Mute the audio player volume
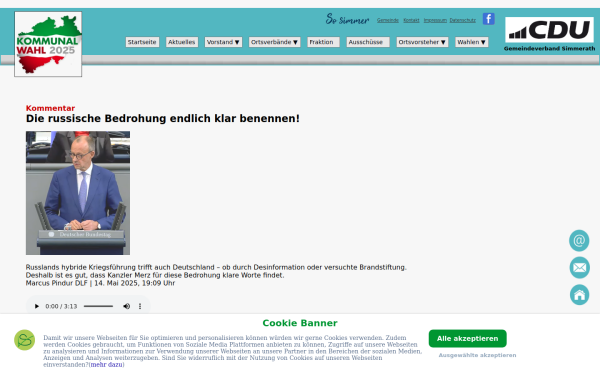This screenshot has width=600, height=375. (126, 306)
